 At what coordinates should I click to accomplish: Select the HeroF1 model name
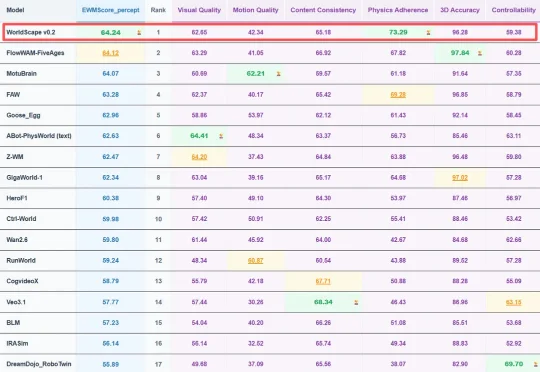17,198
